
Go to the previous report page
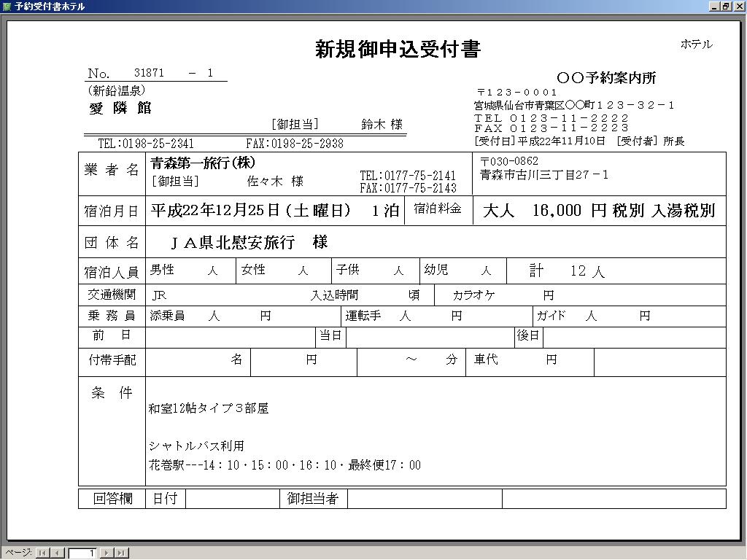point(57,553)
